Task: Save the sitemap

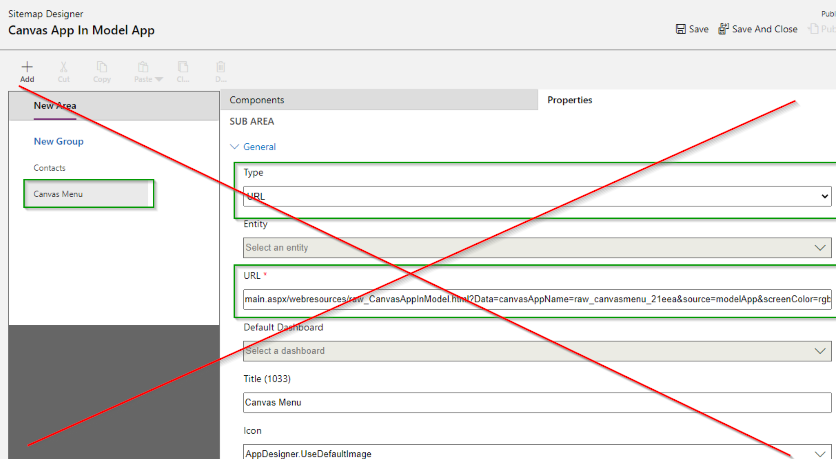Action: point(692,29)
